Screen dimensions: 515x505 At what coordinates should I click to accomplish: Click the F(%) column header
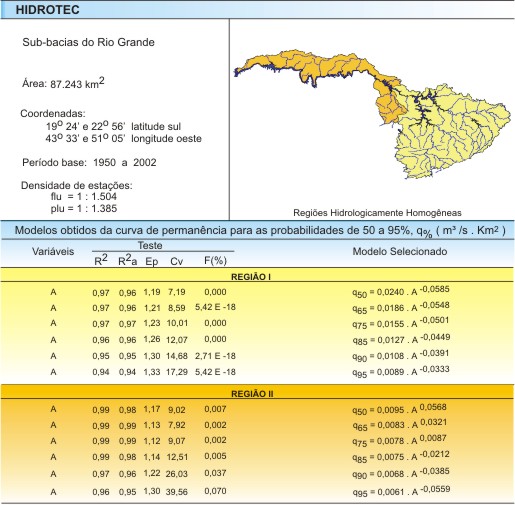[215, 261]
